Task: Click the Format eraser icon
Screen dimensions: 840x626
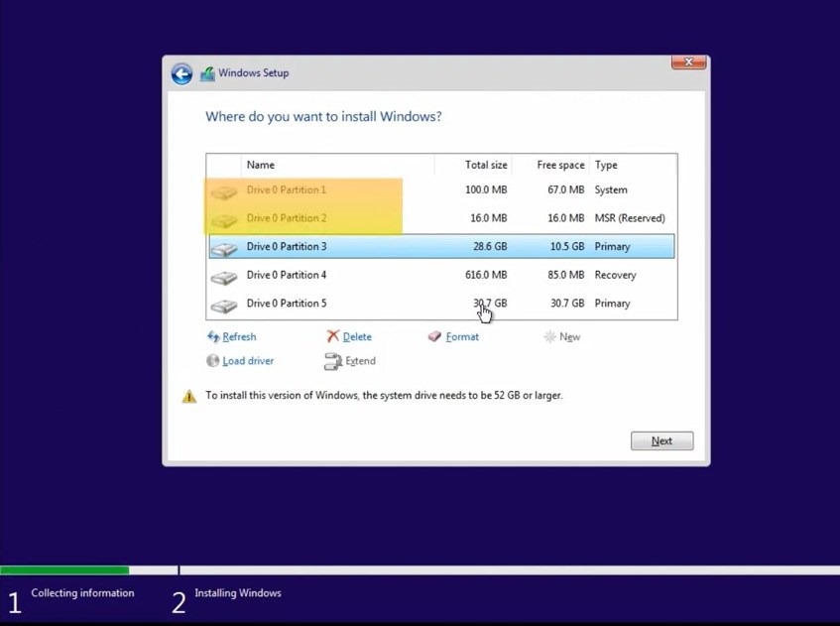Action: (434, 336)
